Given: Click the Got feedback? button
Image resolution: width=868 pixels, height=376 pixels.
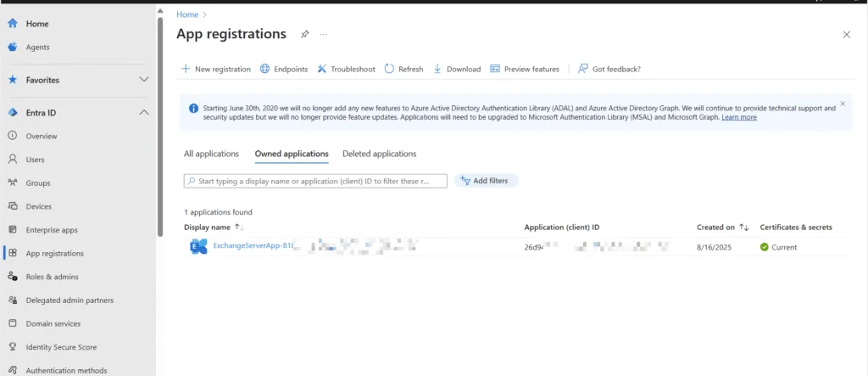Looking at the screenshot, I should 609,69.
